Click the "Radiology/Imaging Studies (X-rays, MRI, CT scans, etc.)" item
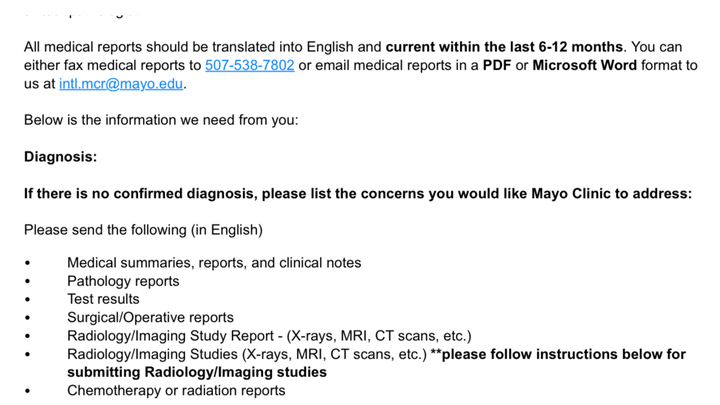The width and height of the screenshot is (720, 405). point(247,354)
